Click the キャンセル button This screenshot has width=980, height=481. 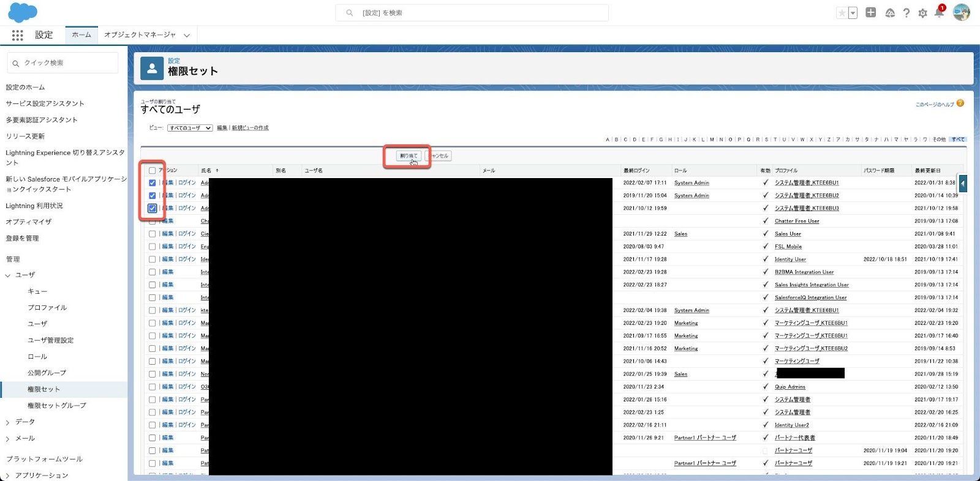pos(439,156)
